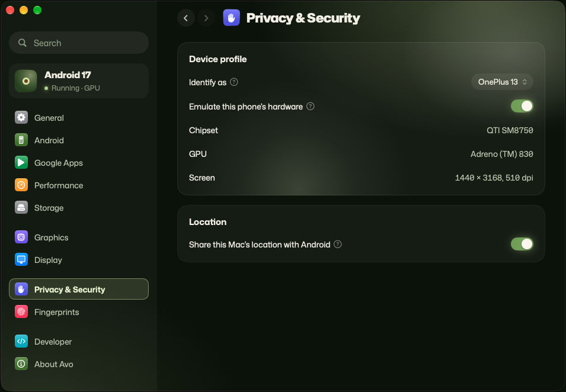Image resolution: width=566 pixels, height=392 pixels.
Task: Click the Identify as label
Action: [207, 82]
